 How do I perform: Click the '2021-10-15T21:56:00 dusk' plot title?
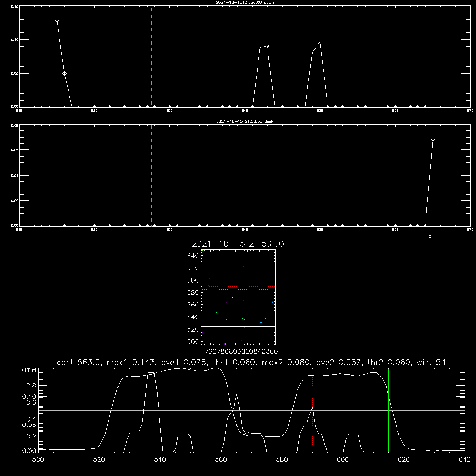tap(245, 121)
